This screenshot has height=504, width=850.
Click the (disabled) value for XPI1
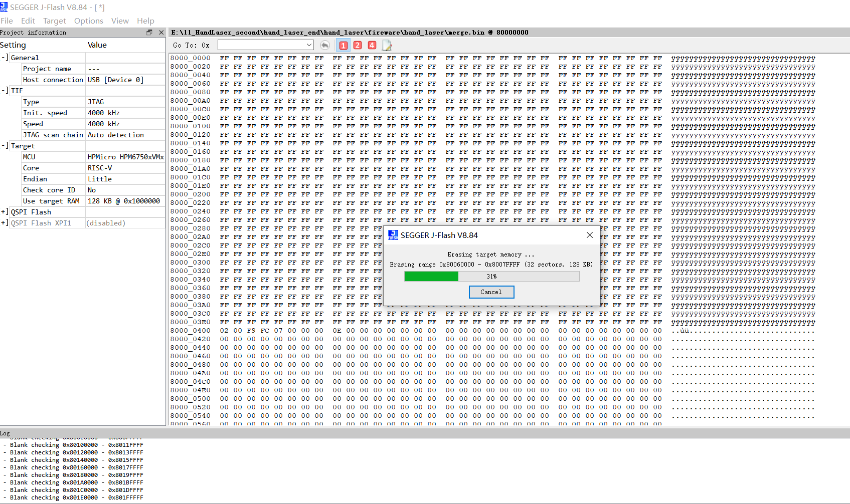[106, 223]
